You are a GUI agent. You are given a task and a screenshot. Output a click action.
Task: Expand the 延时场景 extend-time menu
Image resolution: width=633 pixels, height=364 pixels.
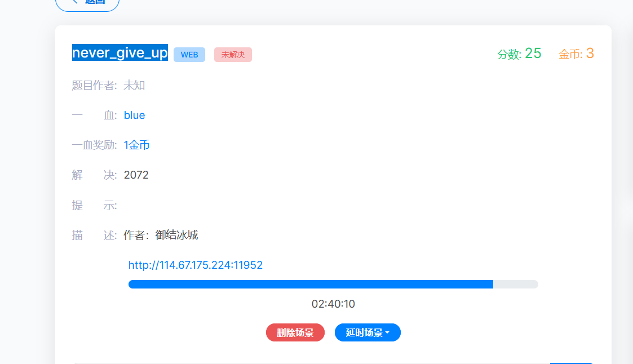(368, 332)
